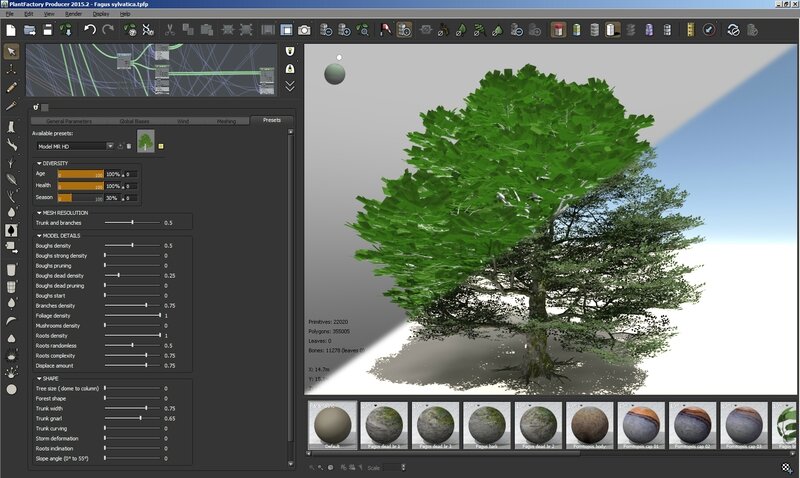Click the camera snapshot icon
The width and height of the screenshot is (800, 478).
point(306,31)
